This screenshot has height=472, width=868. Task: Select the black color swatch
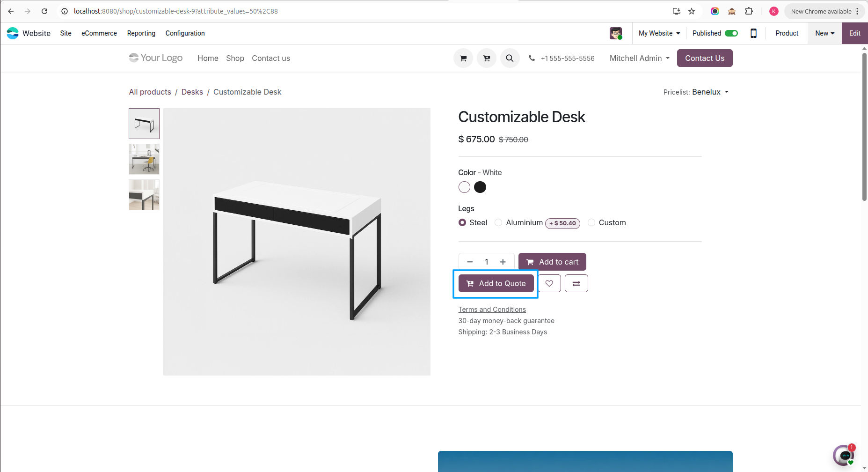(x=480, y=187)
